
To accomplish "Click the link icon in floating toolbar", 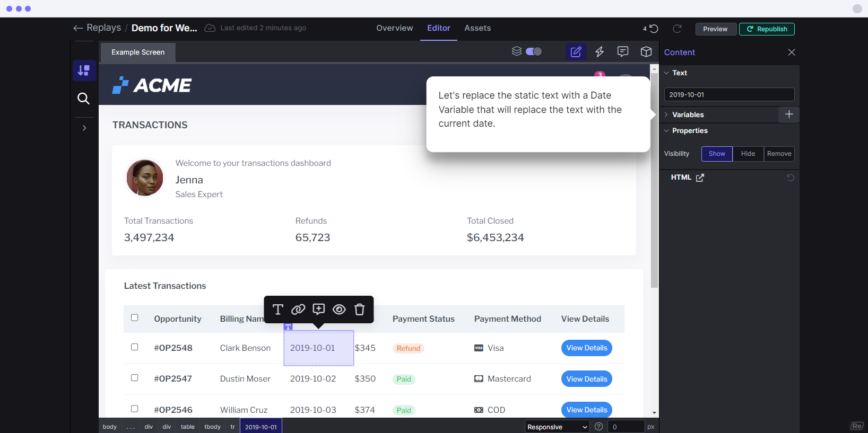I will coord(298,310).
